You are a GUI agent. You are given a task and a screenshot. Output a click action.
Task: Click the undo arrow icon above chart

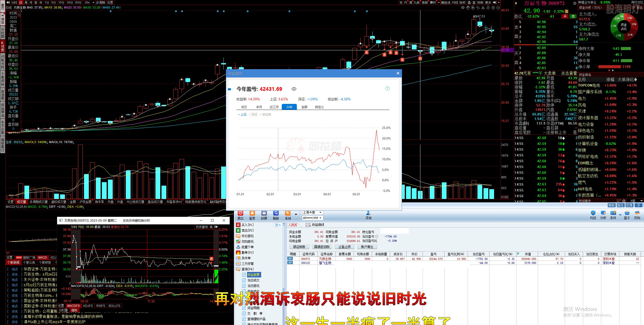pyautogui.click(x=478, y=8)
